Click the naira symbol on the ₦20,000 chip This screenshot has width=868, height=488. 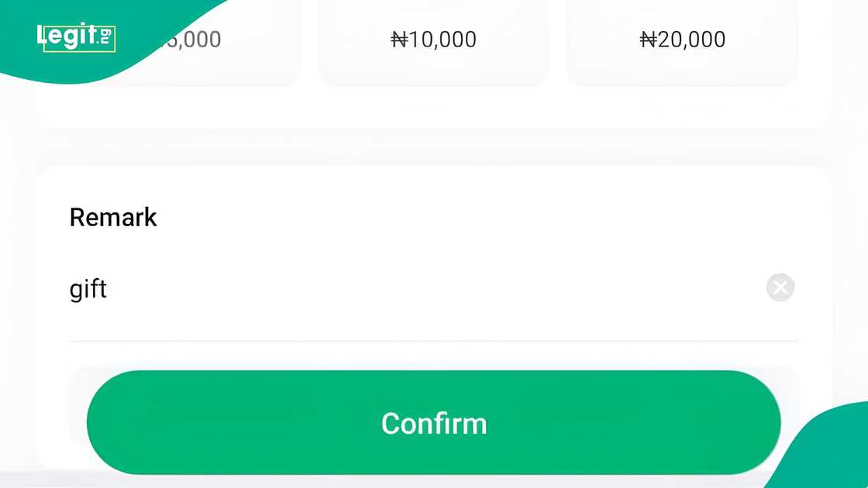tap(648, 40)
